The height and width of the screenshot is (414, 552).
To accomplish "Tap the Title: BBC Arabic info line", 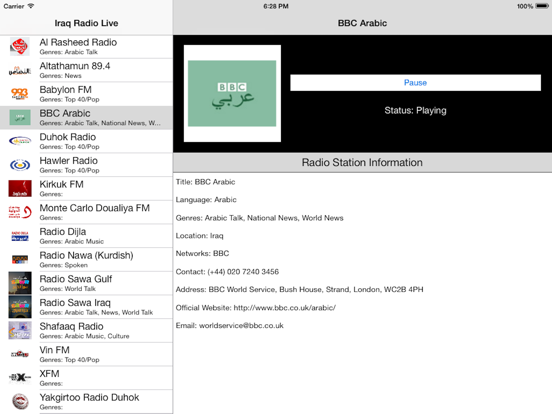I will click(206, 182).
